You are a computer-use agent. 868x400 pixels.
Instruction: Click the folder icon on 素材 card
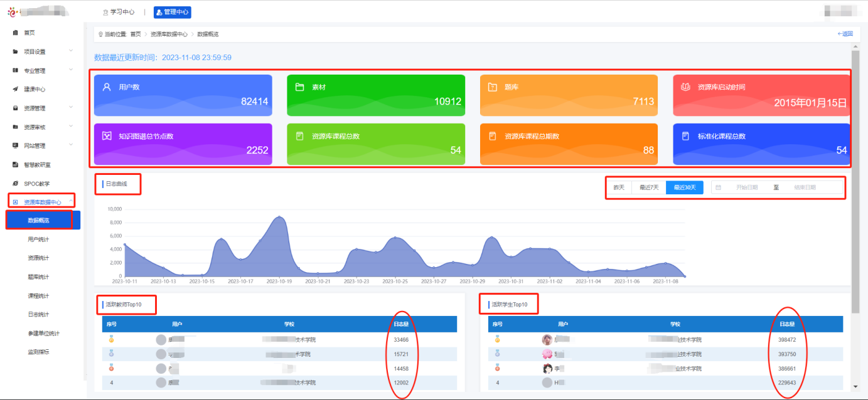pyautogui.click(x=299, y=87)
